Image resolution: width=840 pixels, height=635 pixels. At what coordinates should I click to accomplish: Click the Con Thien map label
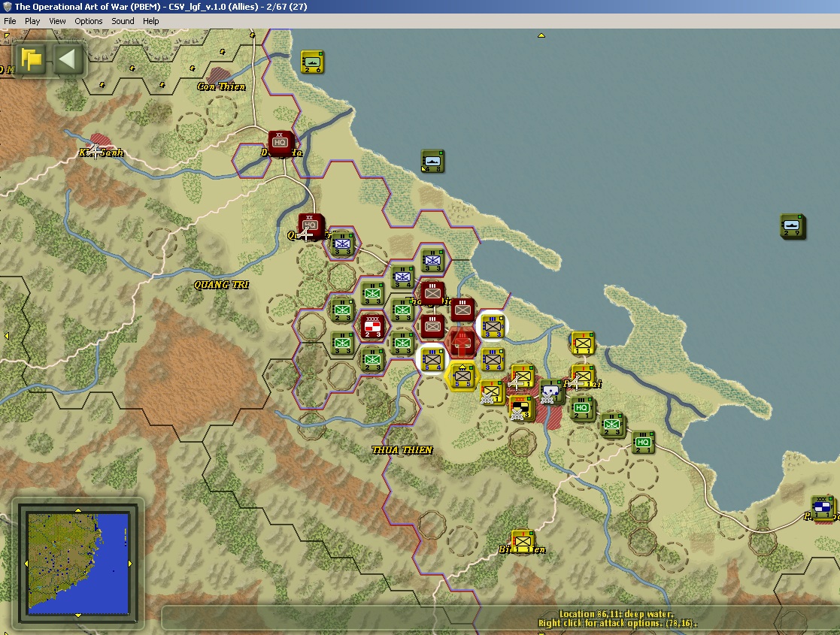tap(221, 86)
